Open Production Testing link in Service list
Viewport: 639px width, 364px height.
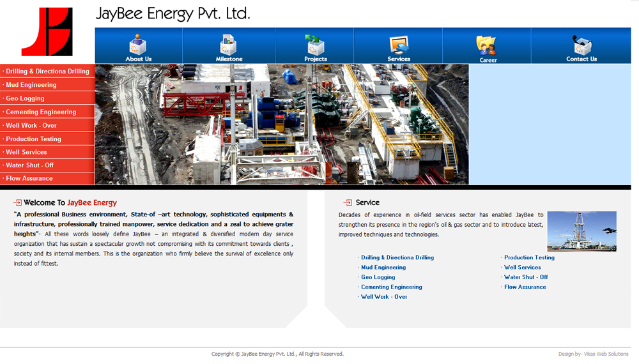point(529,257)
